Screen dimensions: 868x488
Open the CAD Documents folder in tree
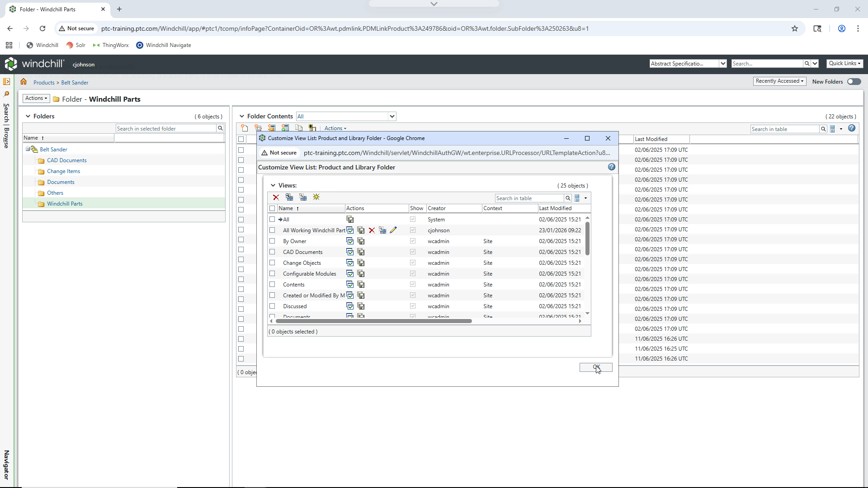[66, 160]
